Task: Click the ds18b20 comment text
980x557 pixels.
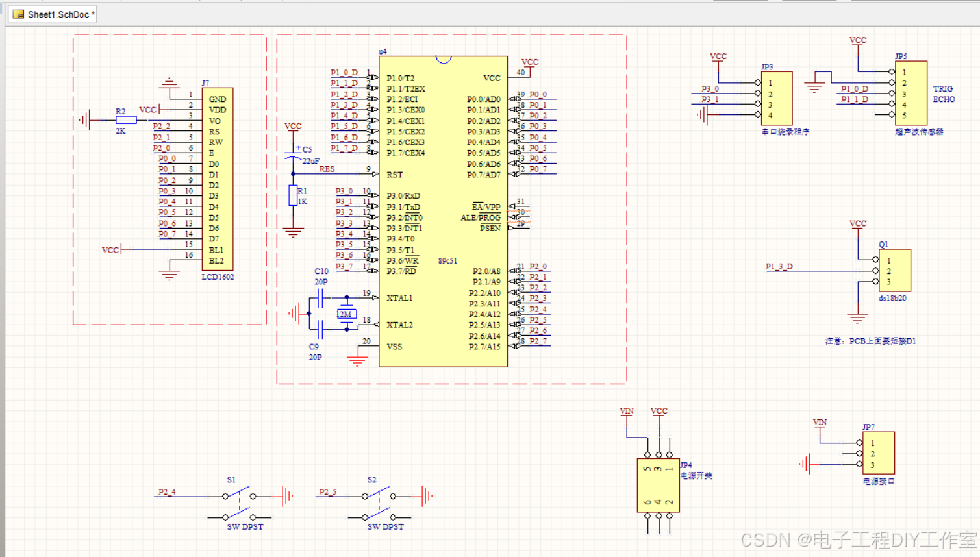Action: click(x=892, y=298)
